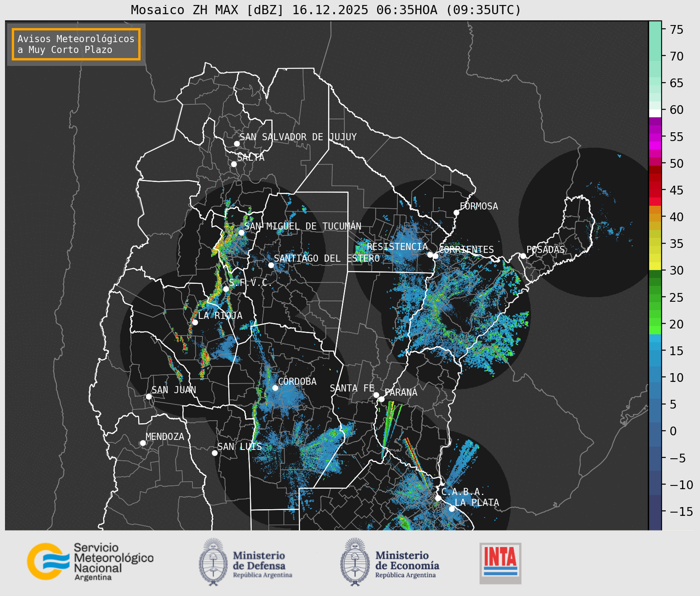Click the Formosa city label
The height and width of the screenshot is (596, 700).
pos(479,206)
